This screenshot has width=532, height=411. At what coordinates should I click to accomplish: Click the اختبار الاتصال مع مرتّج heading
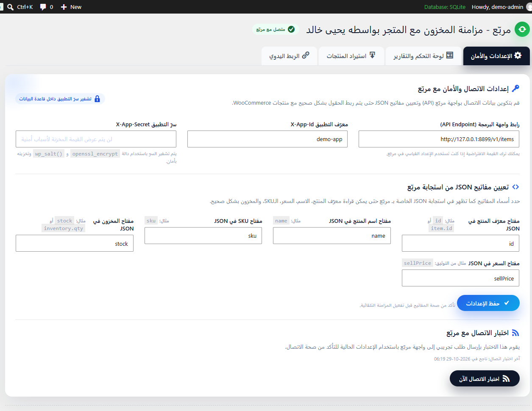[477, 333]
